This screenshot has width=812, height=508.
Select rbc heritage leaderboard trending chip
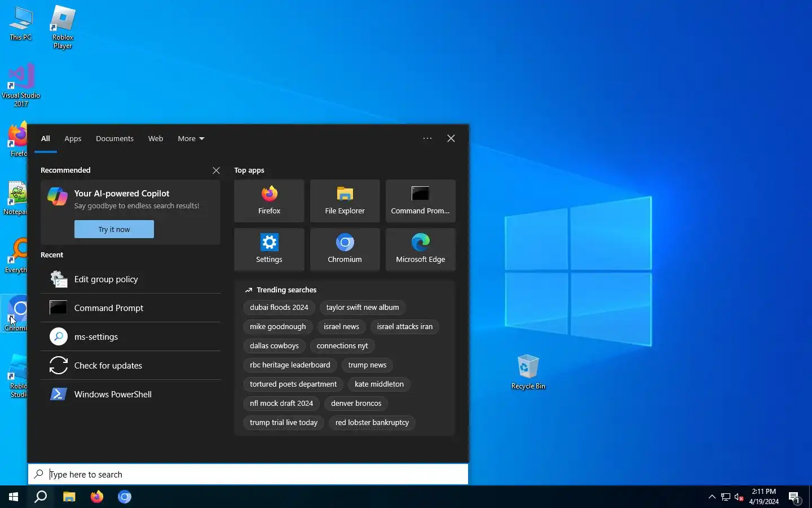(290, 365)
